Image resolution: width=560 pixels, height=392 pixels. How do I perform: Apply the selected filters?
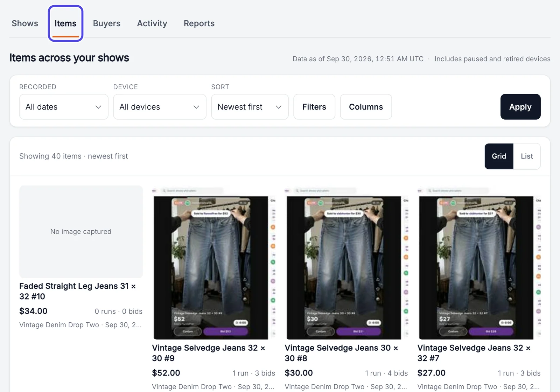[x=520, y=107]
